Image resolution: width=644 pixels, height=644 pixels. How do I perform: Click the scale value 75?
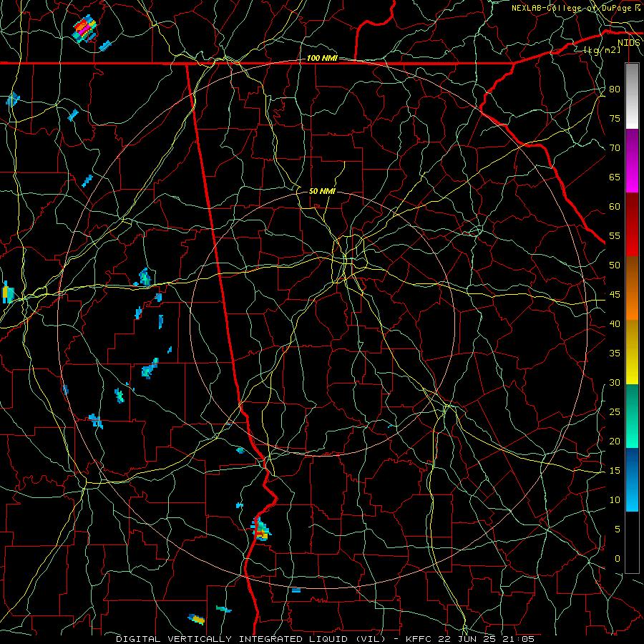(615, 118)
